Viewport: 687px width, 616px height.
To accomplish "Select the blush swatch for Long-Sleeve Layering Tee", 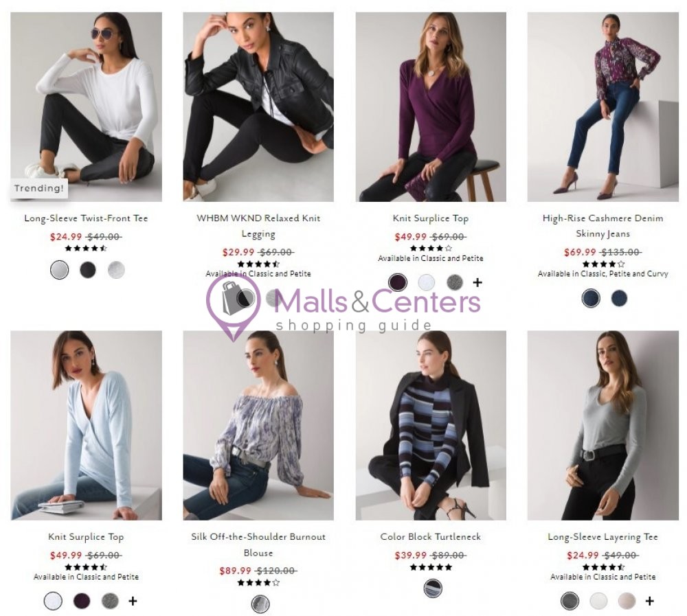I will [627, 601].
